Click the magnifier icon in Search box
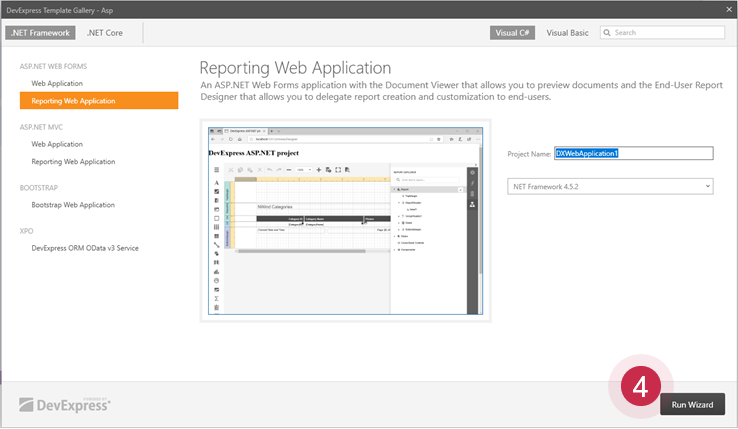 tap(607, 32)
